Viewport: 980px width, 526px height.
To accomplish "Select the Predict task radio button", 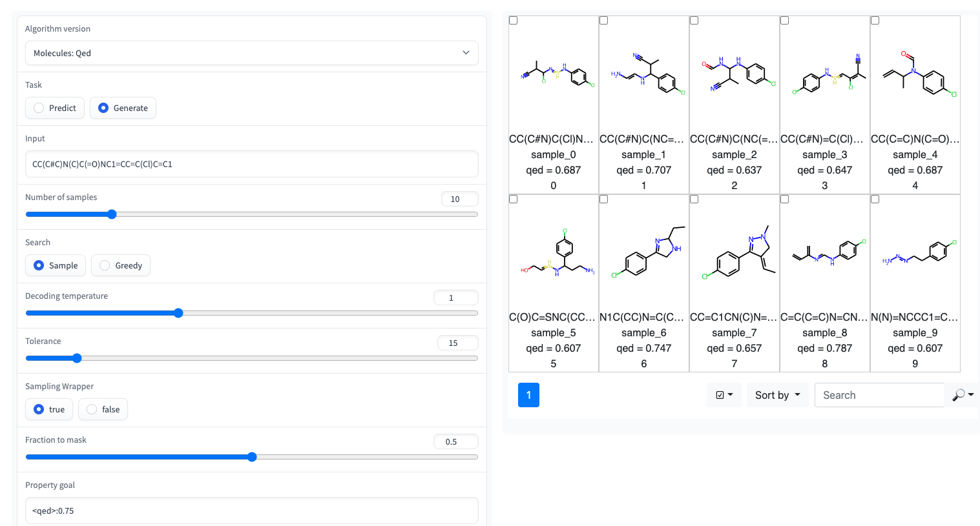I will click(39, 108).
